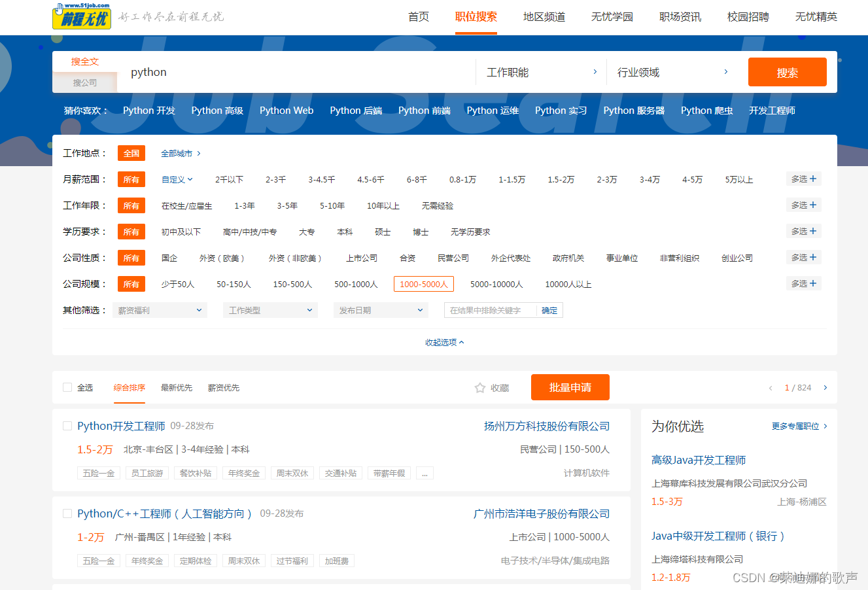The image size is (868, 590).
Task: Click 确定 to exclude keywords
Action: (549, 310)
